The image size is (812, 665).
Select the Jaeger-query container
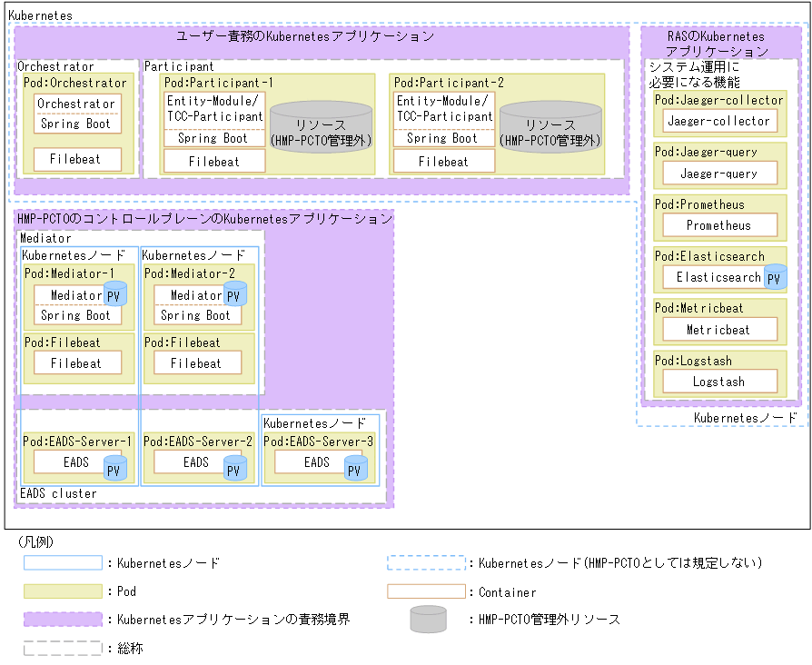718,173
